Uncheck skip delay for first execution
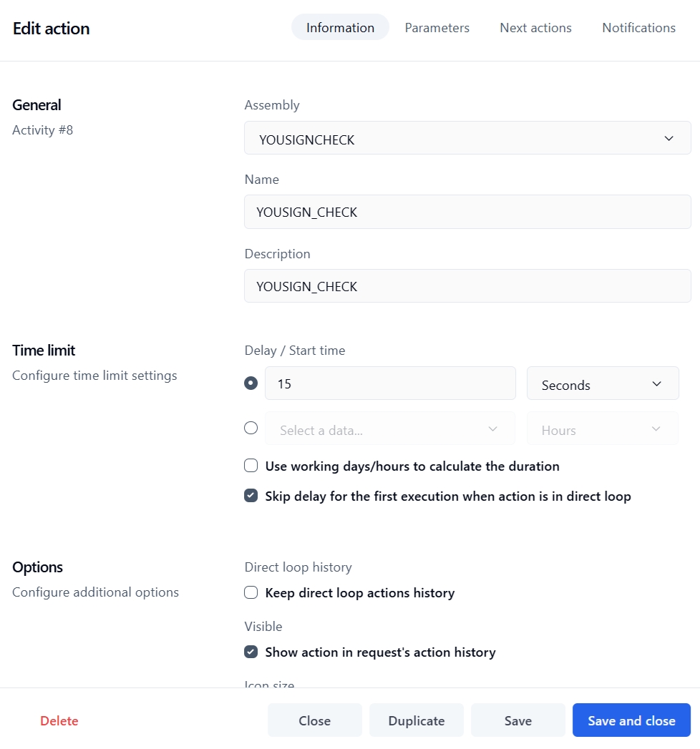The image size is (700, 749). click(x=251, y=496)
